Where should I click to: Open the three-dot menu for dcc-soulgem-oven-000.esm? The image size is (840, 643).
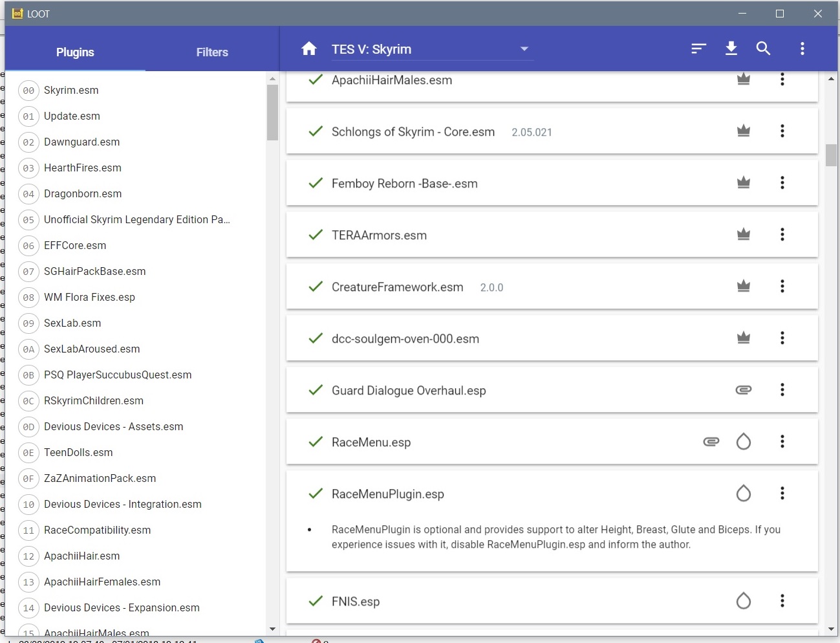point(782,338)
